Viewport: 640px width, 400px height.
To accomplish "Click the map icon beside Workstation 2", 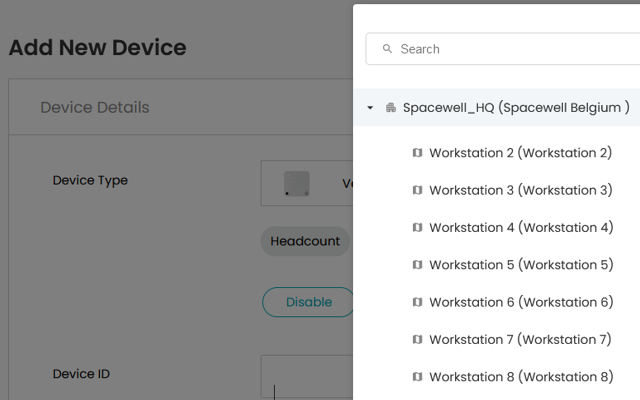I will [x=417, y=153].
